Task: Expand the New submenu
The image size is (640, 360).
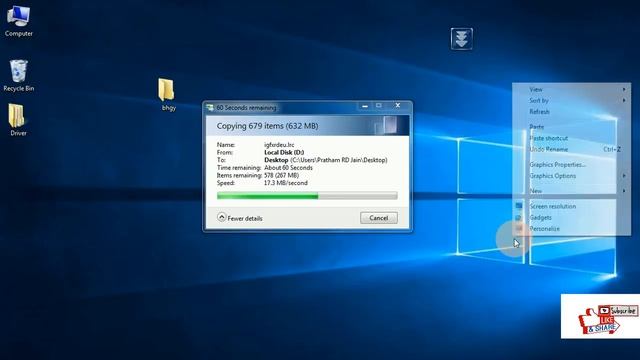Action: [571, 191]
